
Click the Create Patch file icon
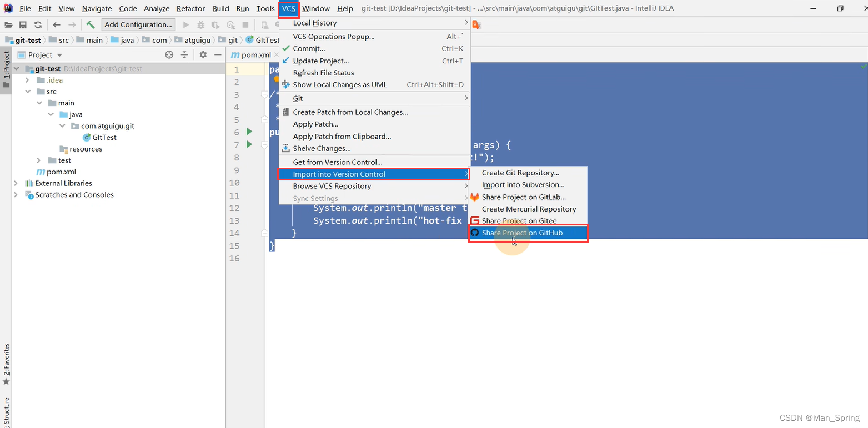click(x=286, y=112)
